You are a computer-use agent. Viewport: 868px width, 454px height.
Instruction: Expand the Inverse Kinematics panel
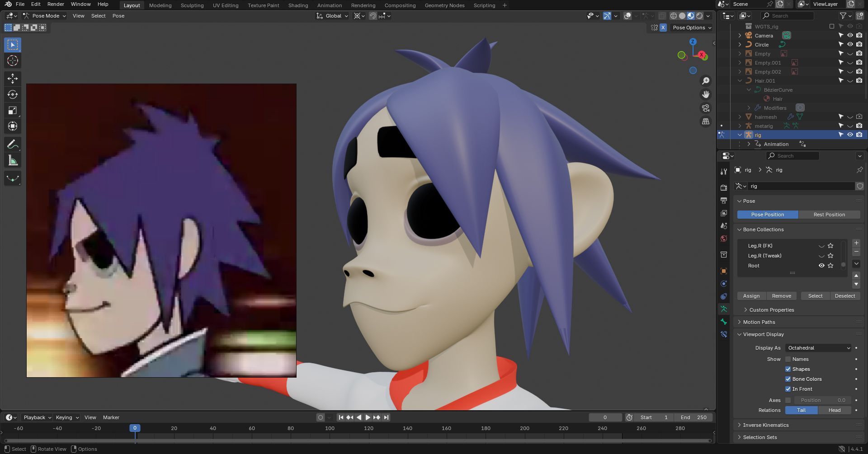(765, 425)
